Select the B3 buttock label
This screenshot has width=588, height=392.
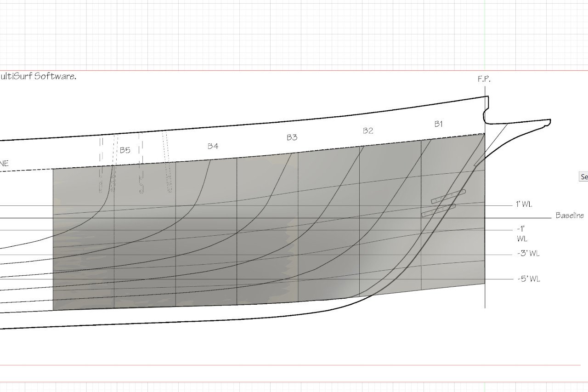point(292,137)
